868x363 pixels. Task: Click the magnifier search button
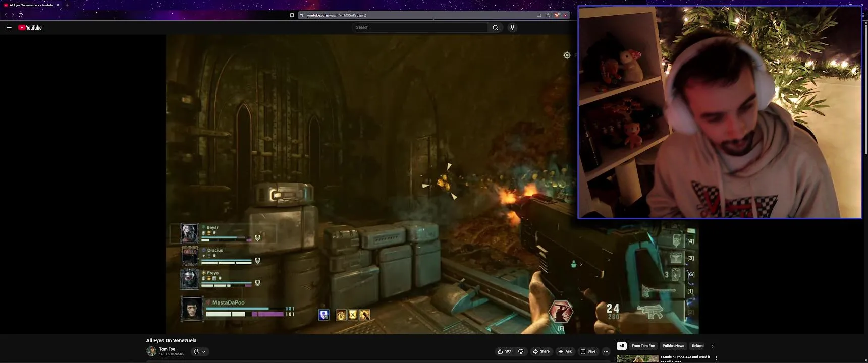click(x=495, y=27)
